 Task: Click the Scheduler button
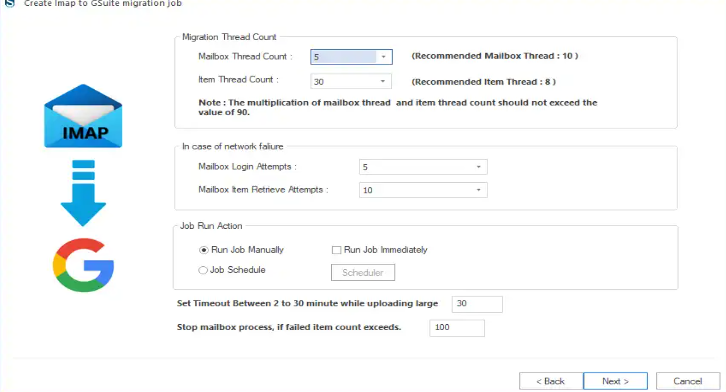pyautogui.click(x=363, y=273)
